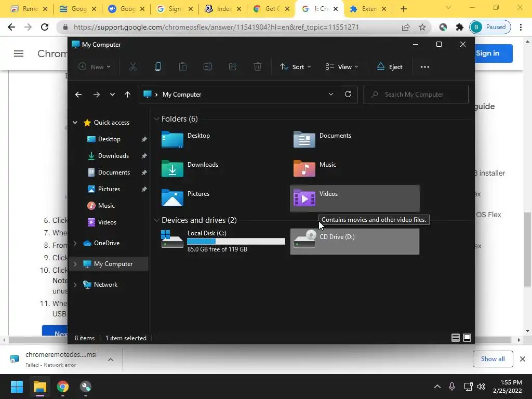Refresh the My Computer view
Image resolution: width=532 pixels, height=399 pixels.
(348, 95)
